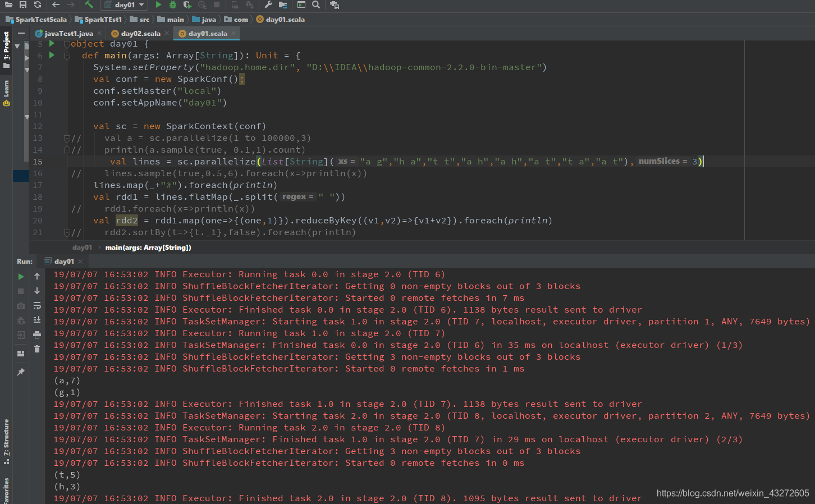Click the Save All toolbar icon
This screenshot has height=504, width=815.
pos(23,4)
